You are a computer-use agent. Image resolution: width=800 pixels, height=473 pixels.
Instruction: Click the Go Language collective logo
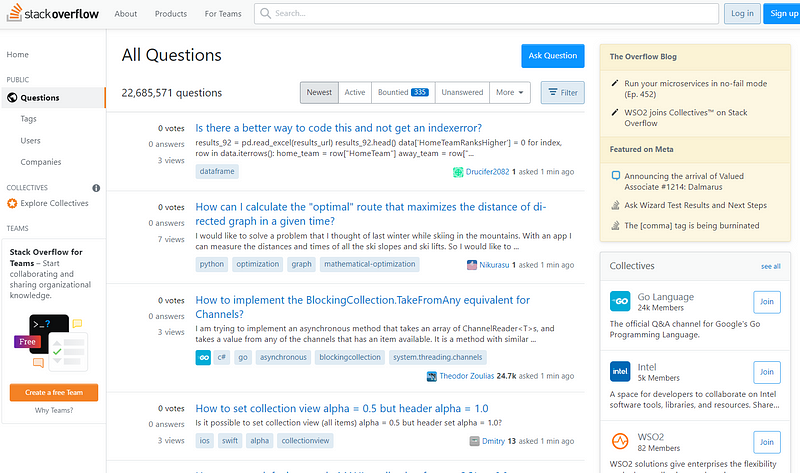click(620, 301)
